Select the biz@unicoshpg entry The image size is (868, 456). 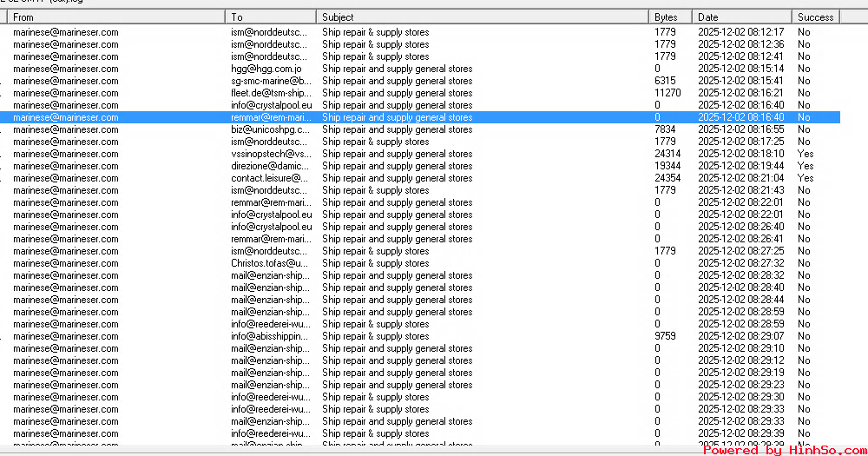coord(270,129)
